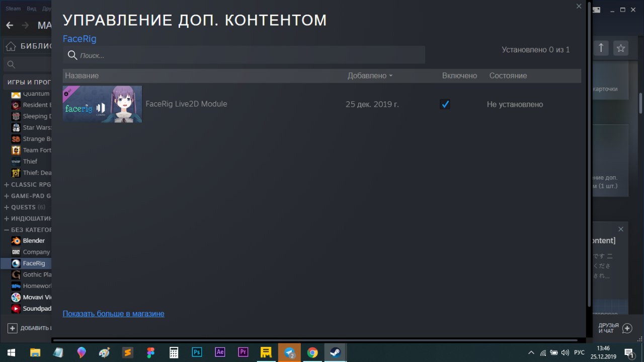Image resolution: width=644 pixels, height=362 pixels.
Task: Click the DLC search input field
Action: [244, 55]
